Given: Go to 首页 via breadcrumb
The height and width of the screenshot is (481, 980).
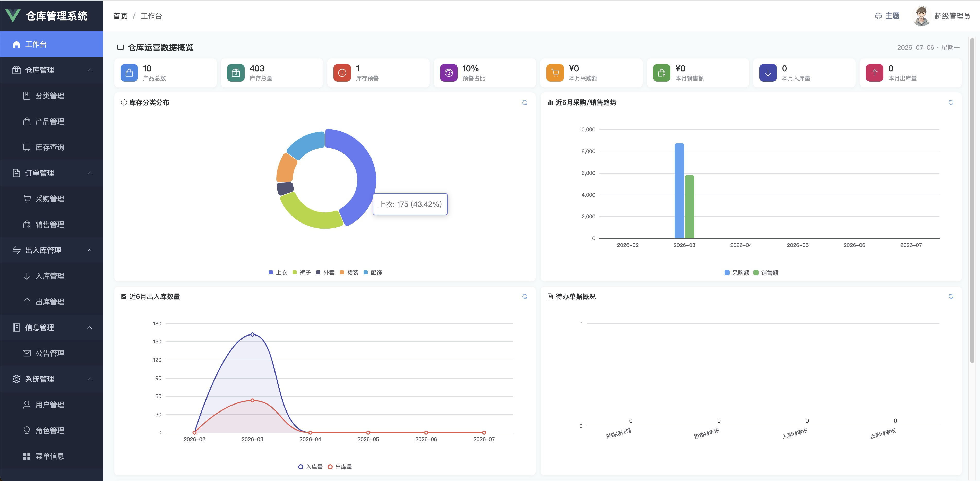Looking at the screenshot, I should pyautogui.click(x=120, y=16).
